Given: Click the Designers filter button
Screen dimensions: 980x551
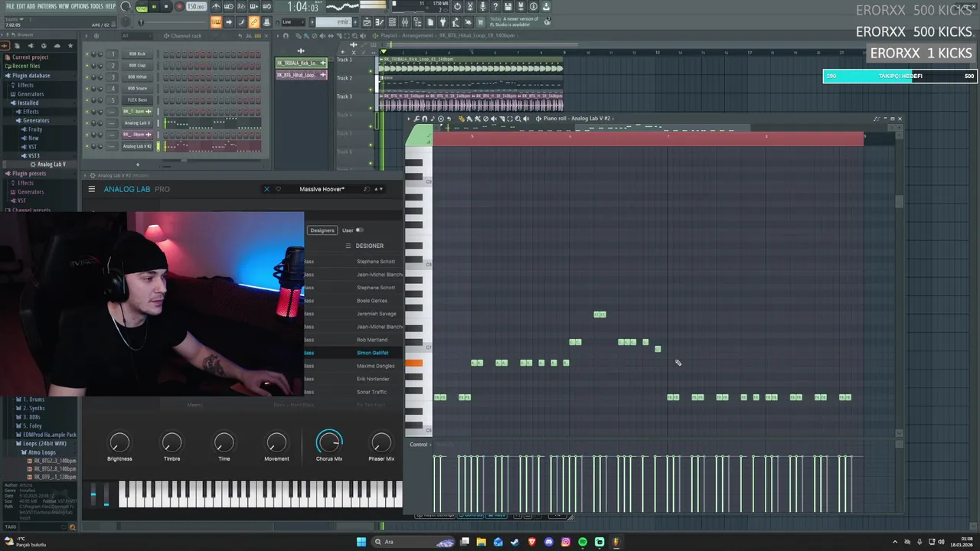Looking at the screenshot, I should point(322,230).
